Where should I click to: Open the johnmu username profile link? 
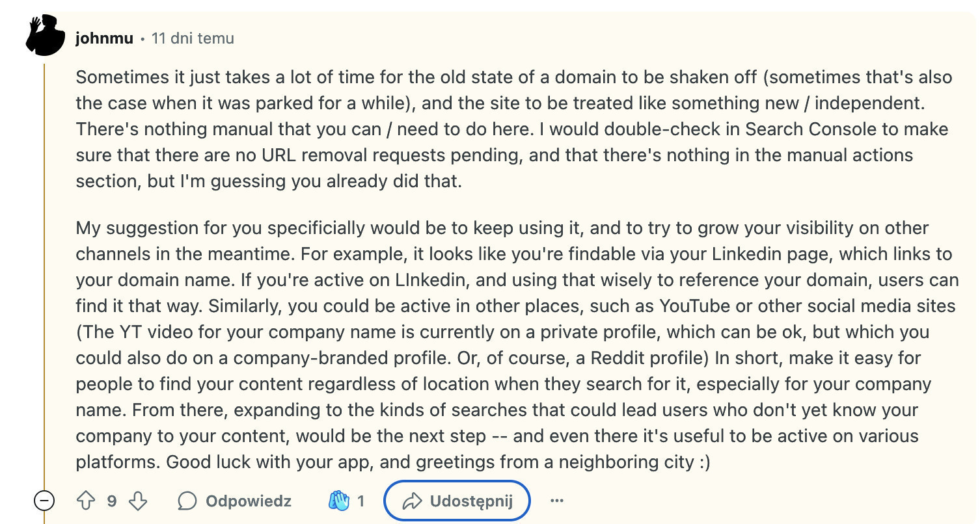(104, 38)
